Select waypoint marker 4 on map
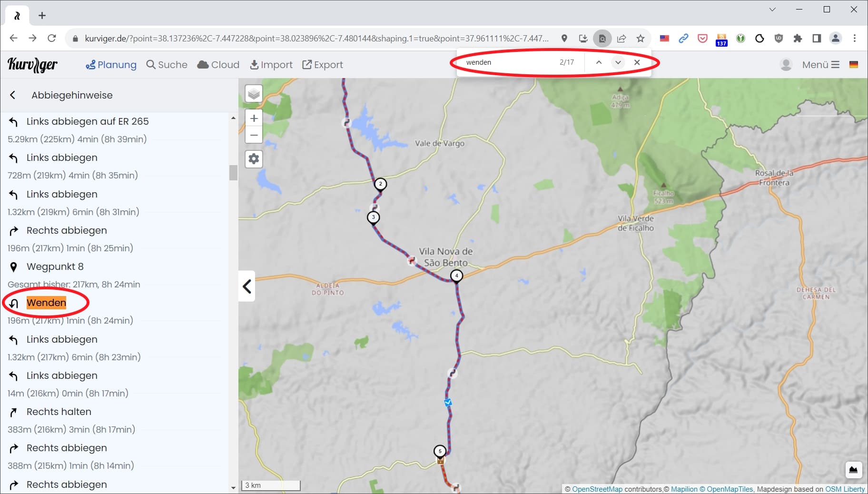 (456, 276)
